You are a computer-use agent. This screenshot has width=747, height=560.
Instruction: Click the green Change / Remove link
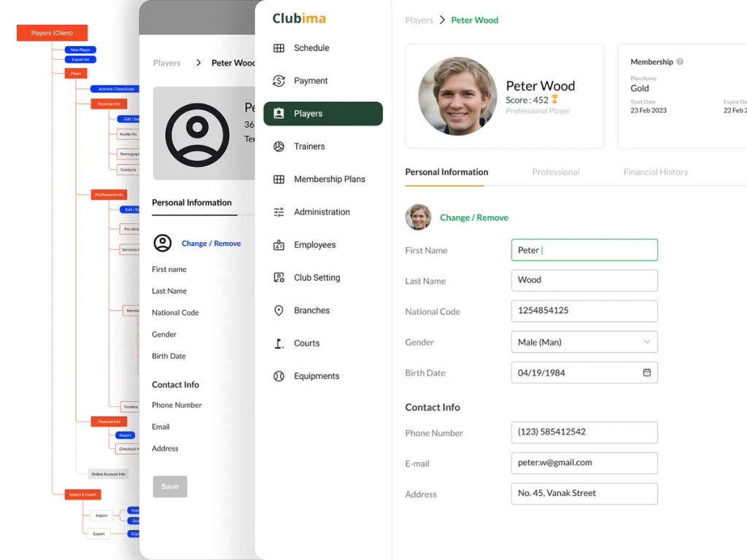point(474,217)
